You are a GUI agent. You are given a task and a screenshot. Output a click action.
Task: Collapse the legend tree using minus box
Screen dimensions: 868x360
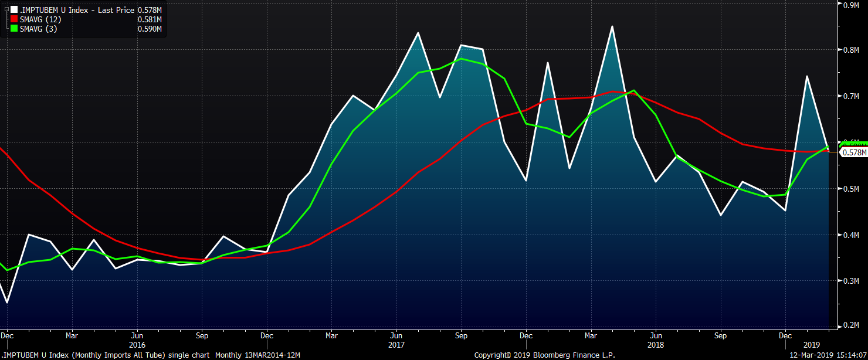[5, 10]
